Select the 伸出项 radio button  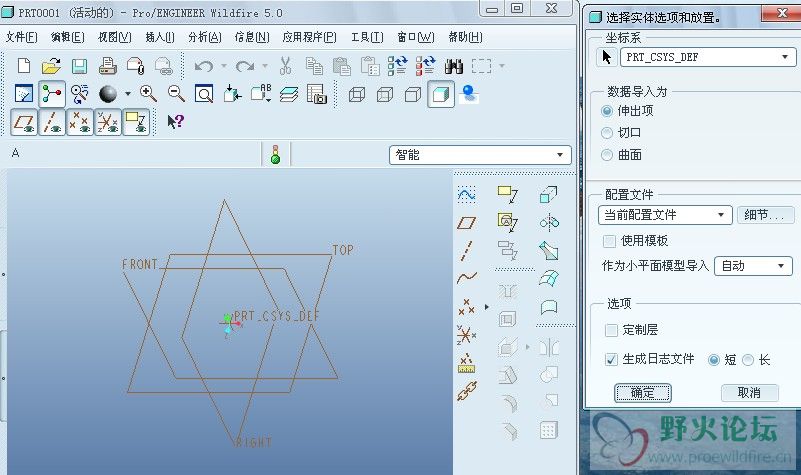(607, 111)
